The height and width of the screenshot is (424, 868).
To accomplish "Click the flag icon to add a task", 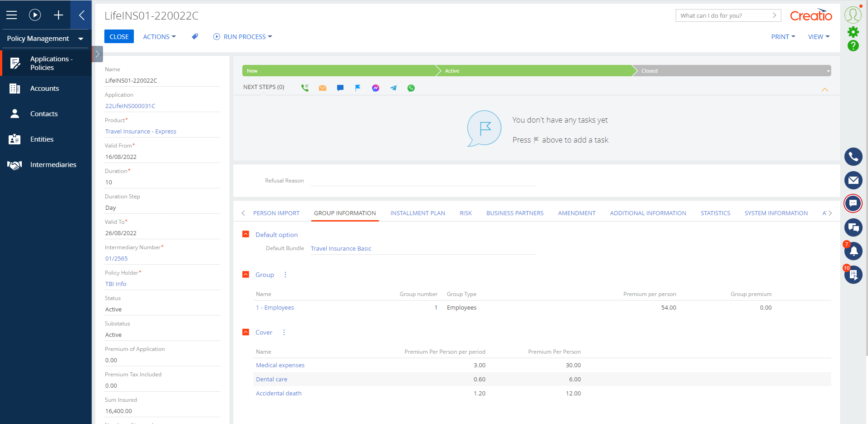I will coord(358,88).
